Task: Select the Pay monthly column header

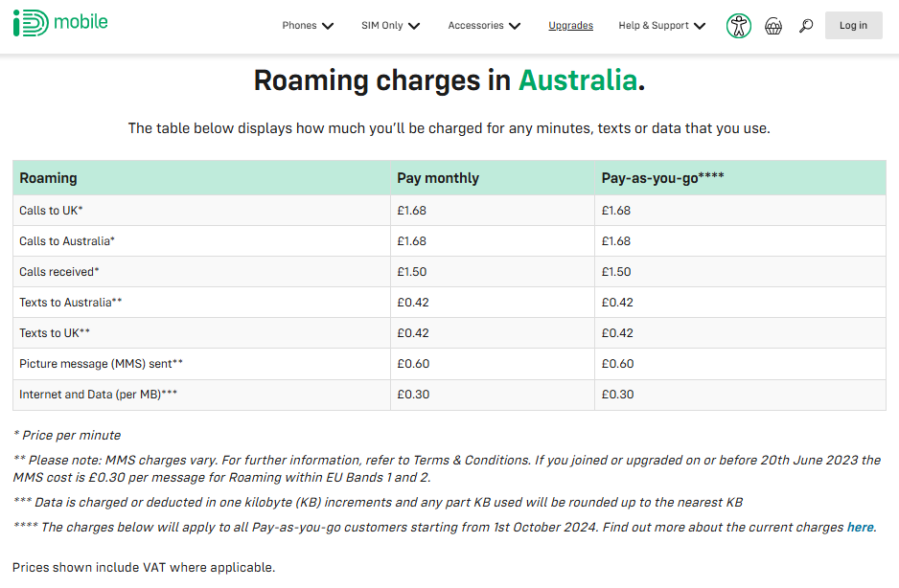Action: 438,178
